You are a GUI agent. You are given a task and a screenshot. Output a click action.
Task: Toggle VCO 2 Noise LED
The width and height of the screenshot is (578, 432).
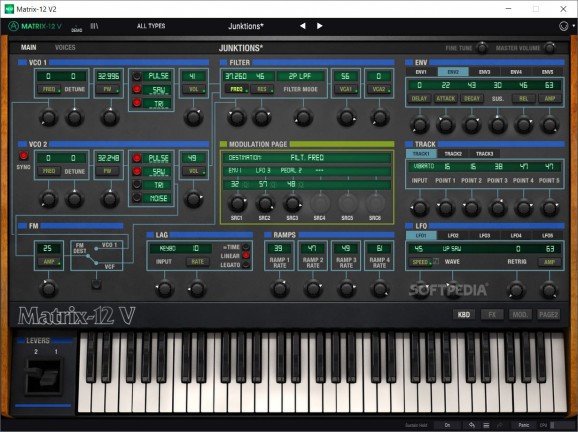tap(137, 198)
